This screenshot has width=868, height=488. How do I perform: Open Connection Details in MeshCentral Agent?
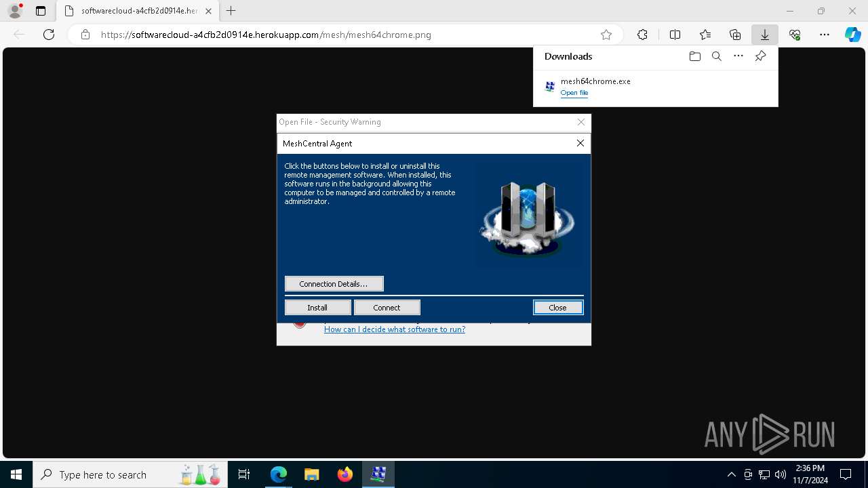pos(334,284)
